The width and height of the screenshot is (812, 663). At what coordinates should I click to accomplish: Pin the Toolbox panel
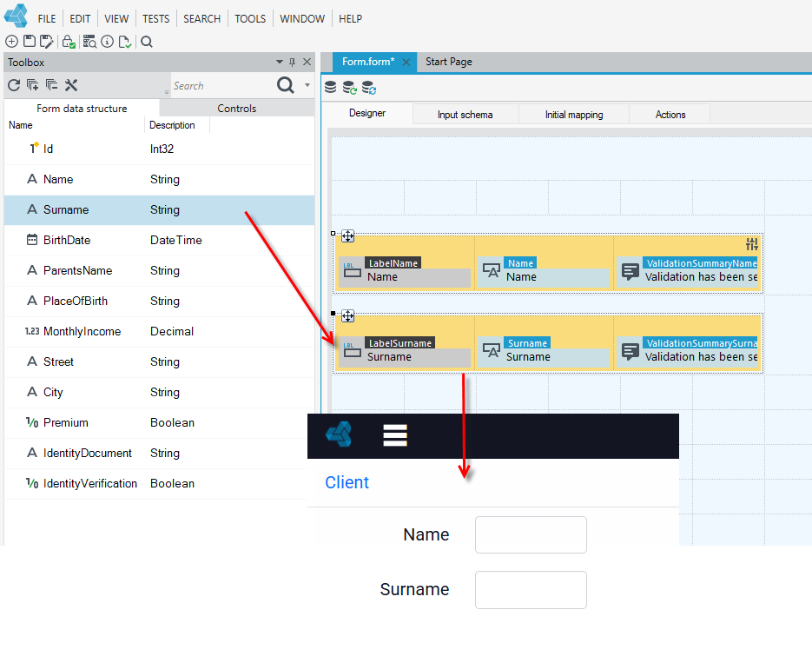(x=292, y=63)
